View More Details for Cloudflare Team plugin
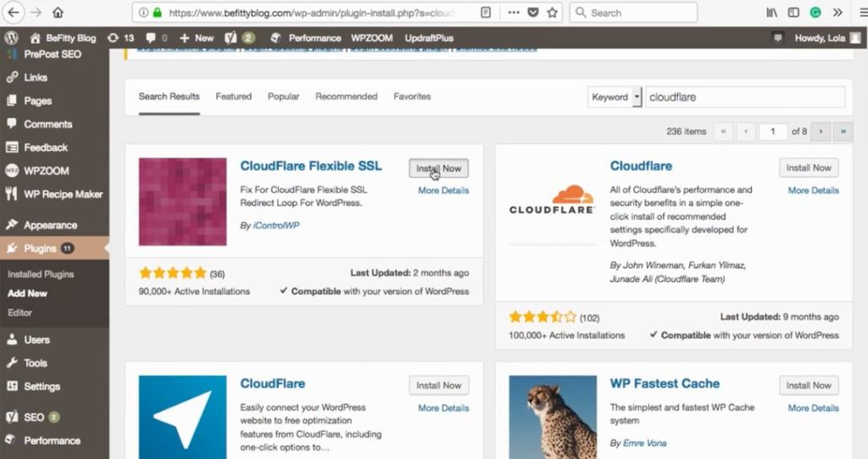The image size is (868, 459). click(x=813, y=190)
